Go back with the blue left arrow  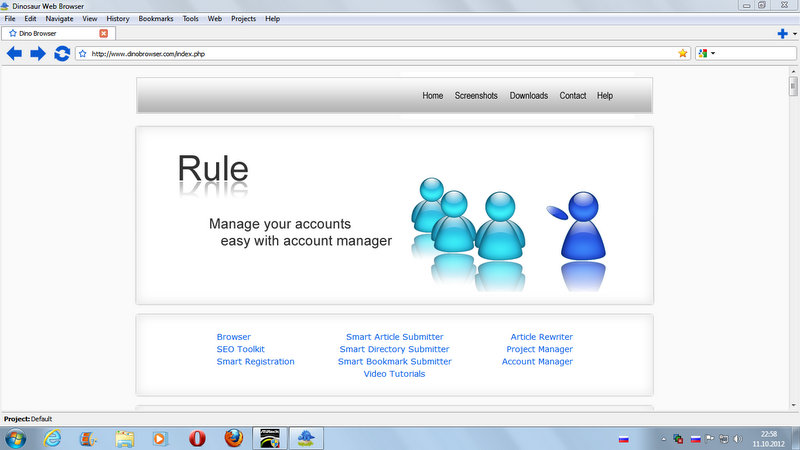(14, 53)
